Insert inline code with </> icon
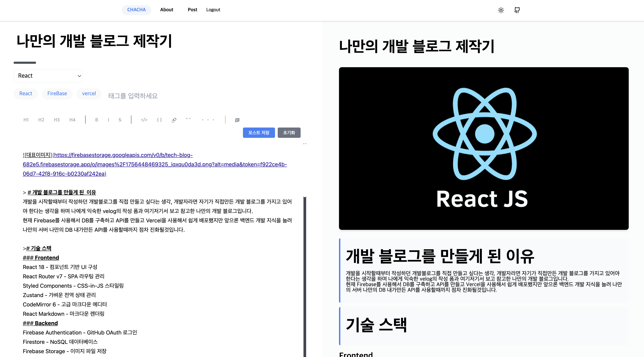Screen dimensions: 644x357 [144, 120]
